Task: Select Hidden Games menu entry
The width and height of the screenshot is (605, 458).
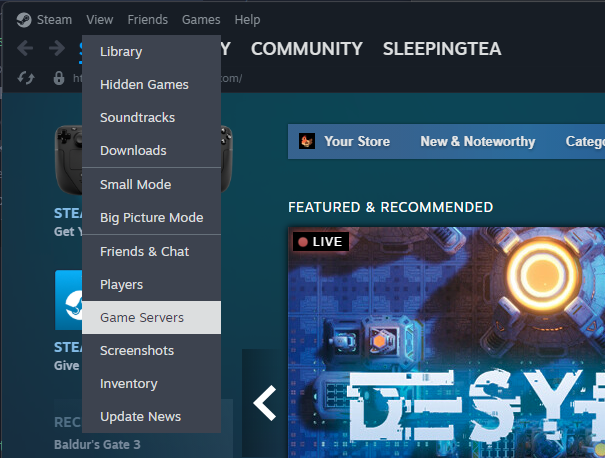Action: [x=152, y=85]
